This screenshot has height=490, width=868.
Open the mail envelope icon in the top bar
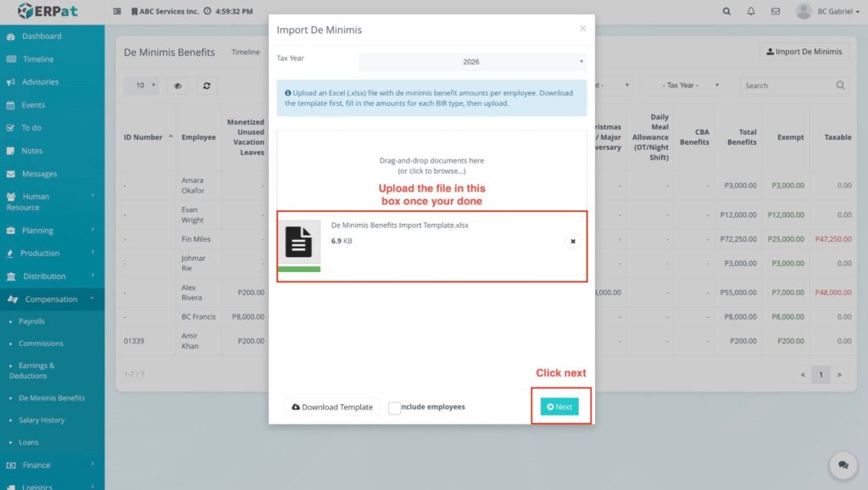[x=775, y=11]
